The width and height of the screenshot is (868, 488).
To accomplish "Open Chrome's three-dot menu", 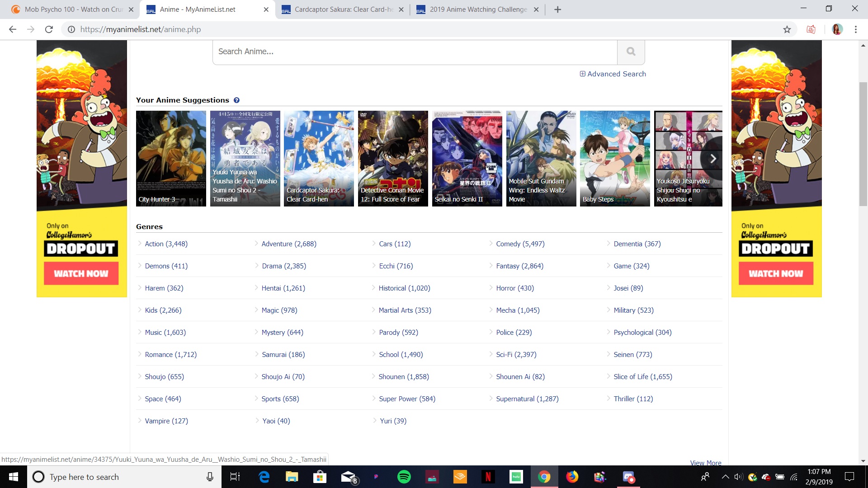I will pos(856,29).
